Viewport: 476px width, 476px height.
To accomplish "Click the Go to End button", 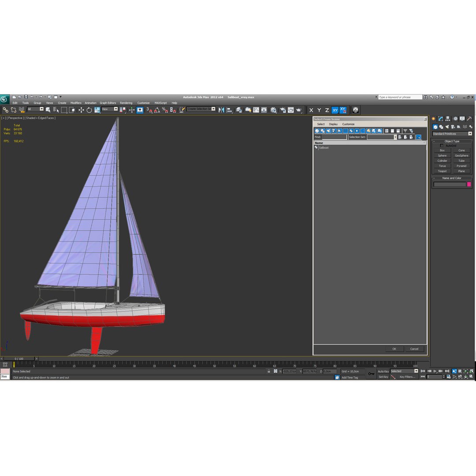I will tap(447, 371).
